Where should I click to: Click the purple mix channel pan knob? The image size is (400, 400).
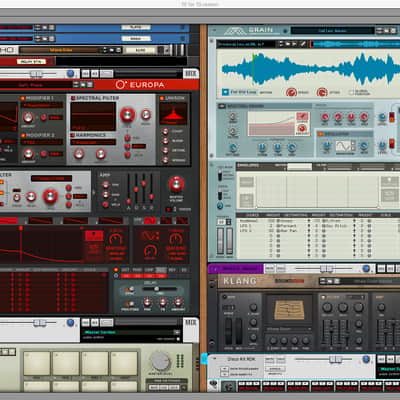(x=366, y=269)
